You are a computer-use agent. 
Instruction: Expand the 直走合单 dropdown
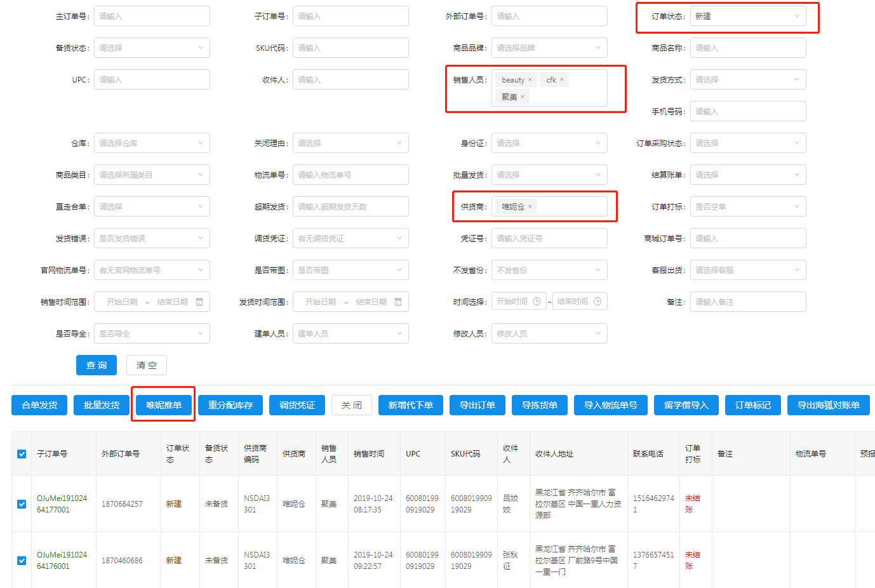click(x=152, y=206)
